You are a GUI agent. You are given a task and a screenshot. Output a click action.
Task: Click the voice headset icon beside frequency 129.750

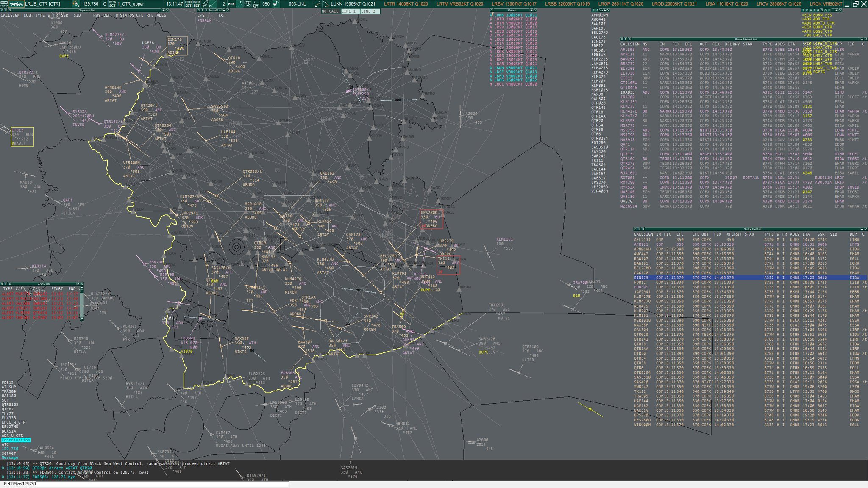click(75, 3)
